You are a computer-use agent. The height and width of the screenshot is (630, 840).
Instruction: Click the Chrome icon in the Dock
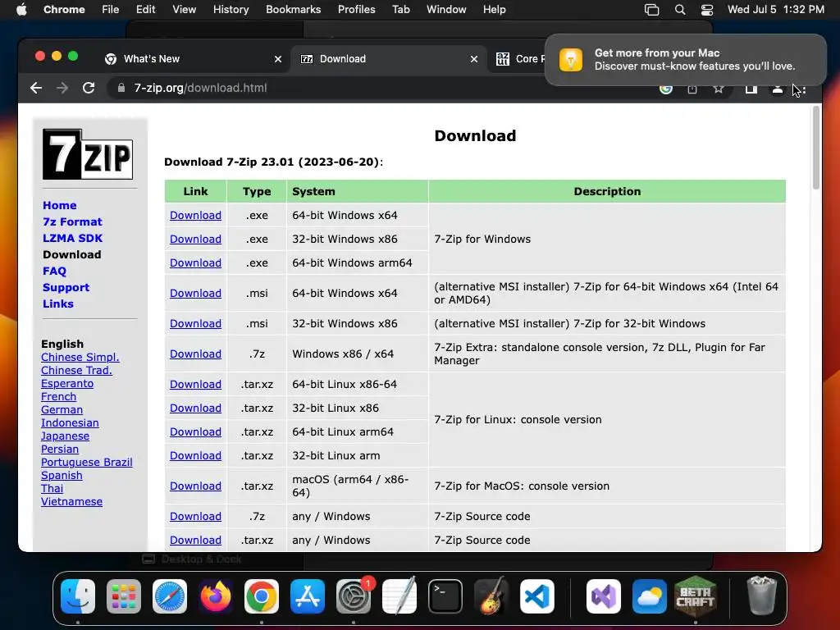[x=262, y=596]
